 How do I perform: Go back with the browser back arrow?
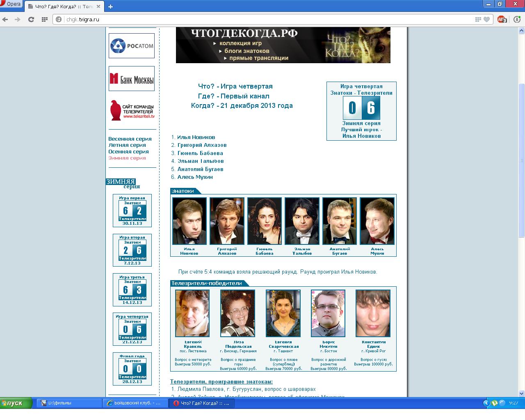tap(5, 19)
